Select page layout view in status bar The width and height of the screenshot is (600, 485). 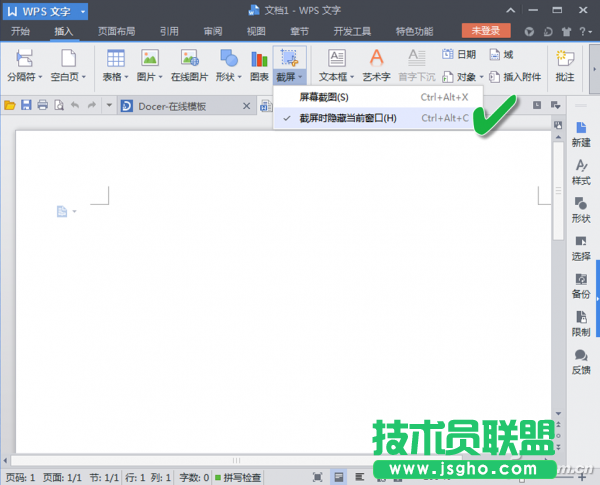(339, 477)
